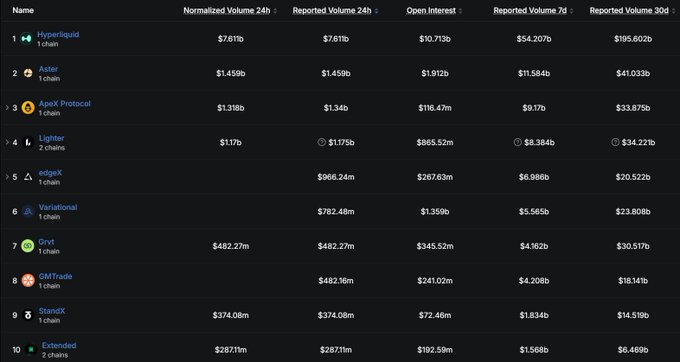Click ApeX normalized volume $1.318b
This screenshot has height=362, width=680.
(231, 108)
